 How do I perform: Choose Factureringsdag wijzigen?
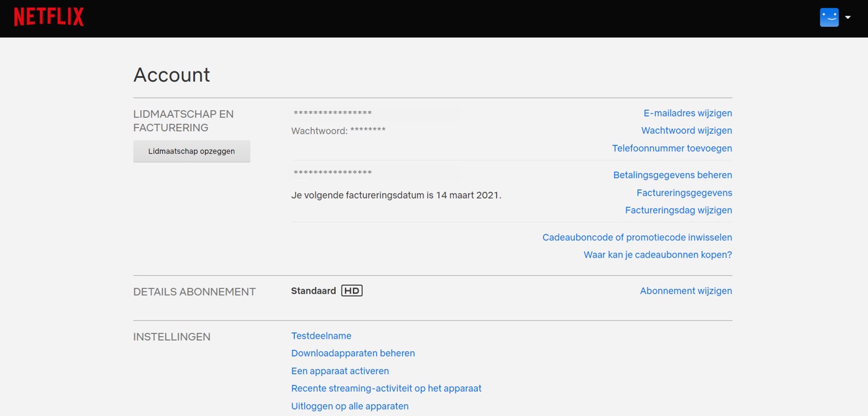678,210
